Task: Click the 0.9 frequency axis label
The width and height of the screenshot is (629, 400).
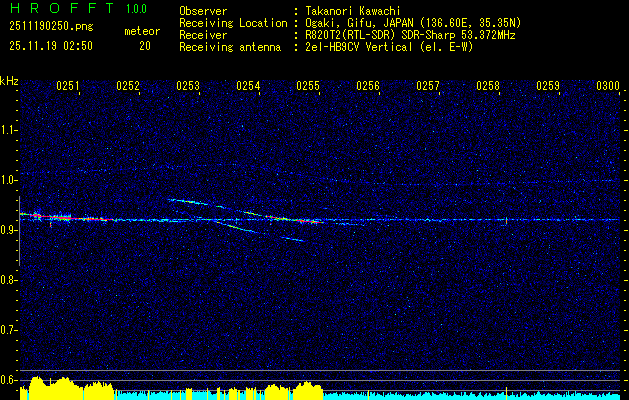Action: point(8,230)
